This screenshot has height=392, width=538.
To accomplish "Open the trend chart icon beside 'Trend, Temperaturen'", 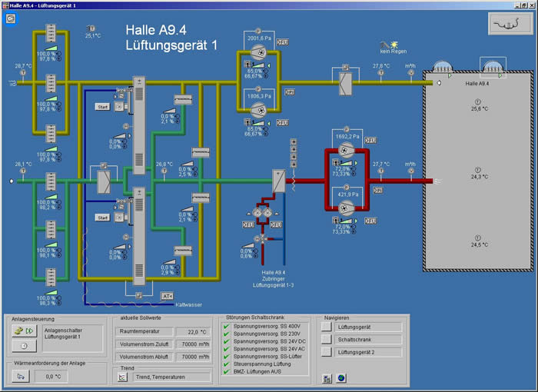I will point(123,377).
